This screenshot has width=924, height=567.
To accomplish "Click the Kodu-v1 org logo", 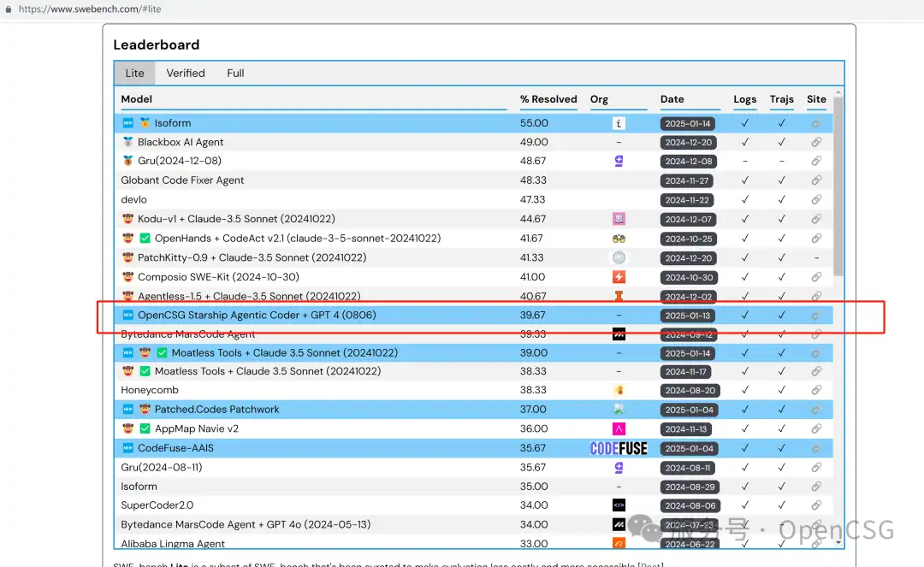I will pyautogui.click(x=619, y=219).
